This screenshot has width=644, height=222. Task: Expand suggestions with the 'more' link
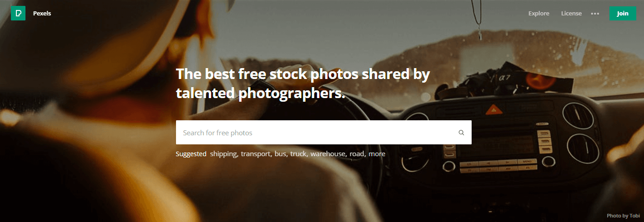[x=377, y=154]
